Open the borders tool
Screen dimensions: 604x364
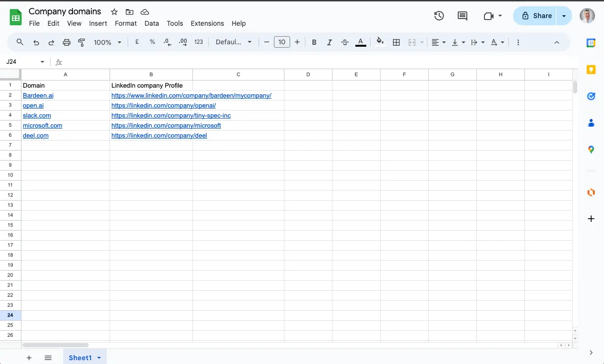396,42
